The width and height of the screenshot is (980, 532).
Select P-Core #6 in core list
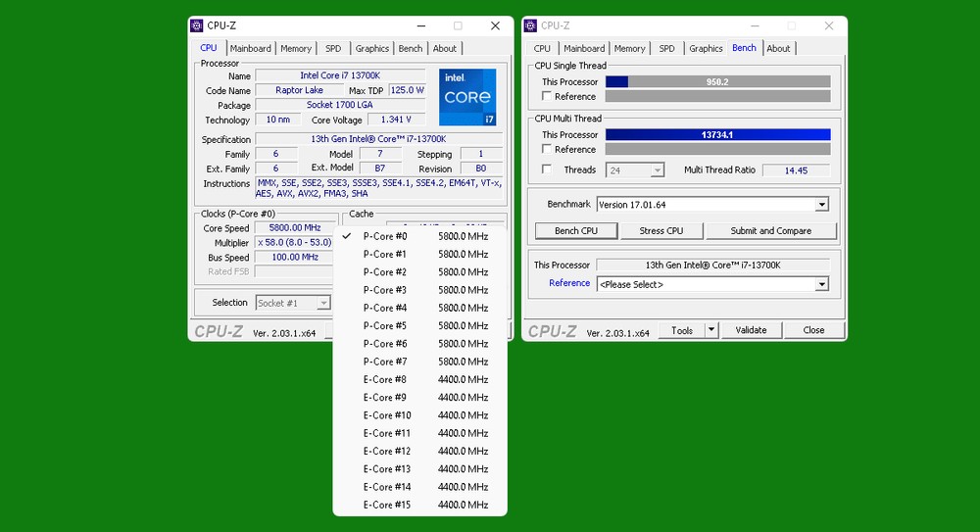pos(419,344)
